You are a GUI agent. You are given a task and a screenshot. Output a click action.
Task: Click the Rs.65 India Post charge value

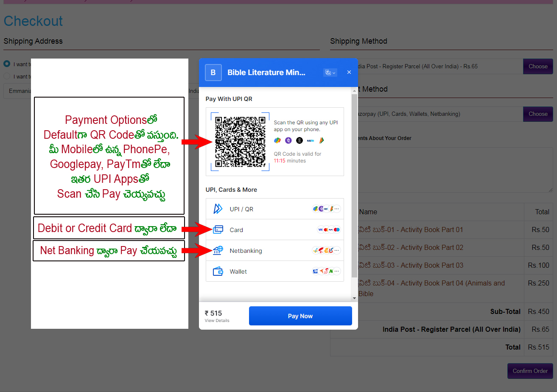tap(540, 329)
